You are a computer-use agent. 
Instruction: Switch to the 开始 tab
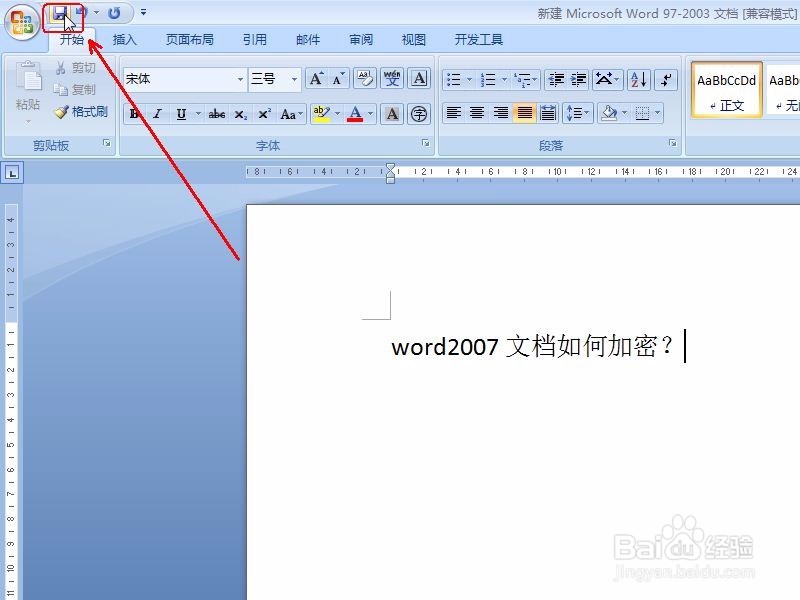71,40
